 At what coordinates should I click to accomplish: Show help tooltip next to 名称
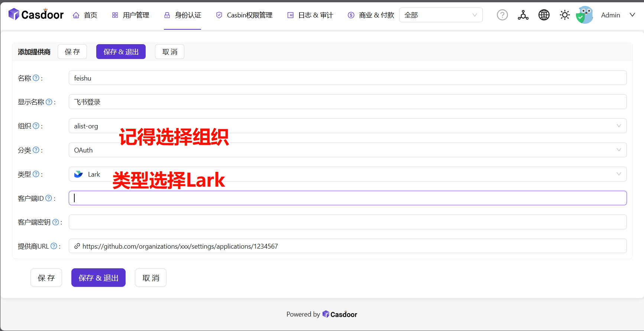pos(36,78)
